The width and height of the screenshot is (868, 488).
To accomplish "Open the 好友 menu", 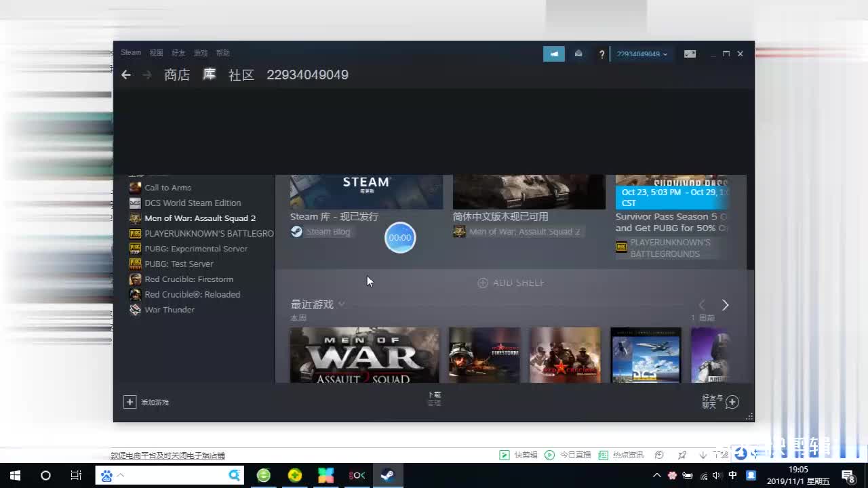I will tap(178, 53).
